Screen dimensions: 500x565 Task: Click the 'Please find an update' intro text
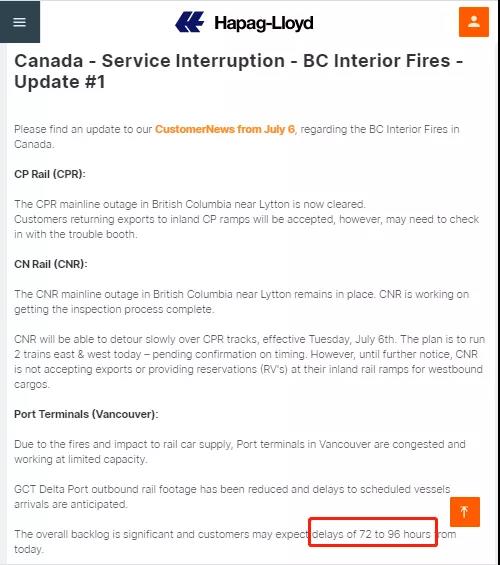(x=83, y=129)
